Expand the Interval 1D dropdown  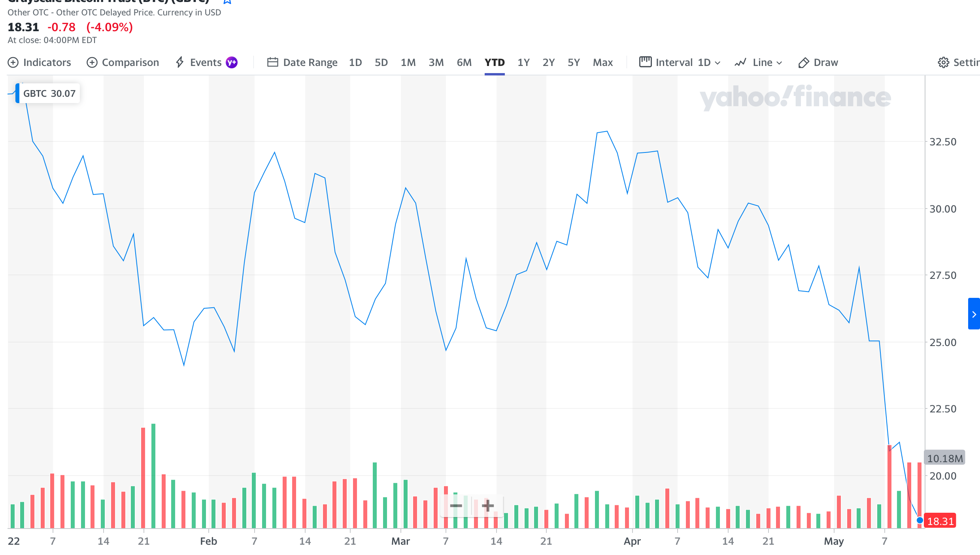point(680,62)
